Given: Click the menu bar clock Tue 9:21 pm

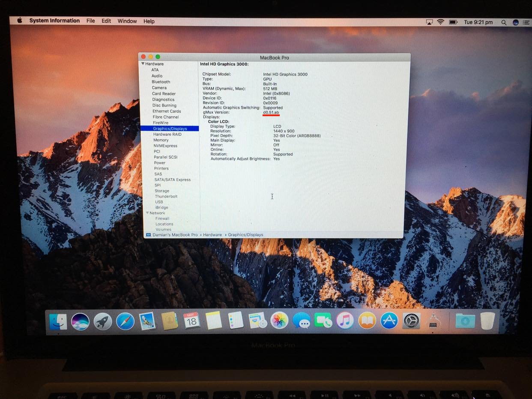Looking at the screenshot, I should pos(478,22).
